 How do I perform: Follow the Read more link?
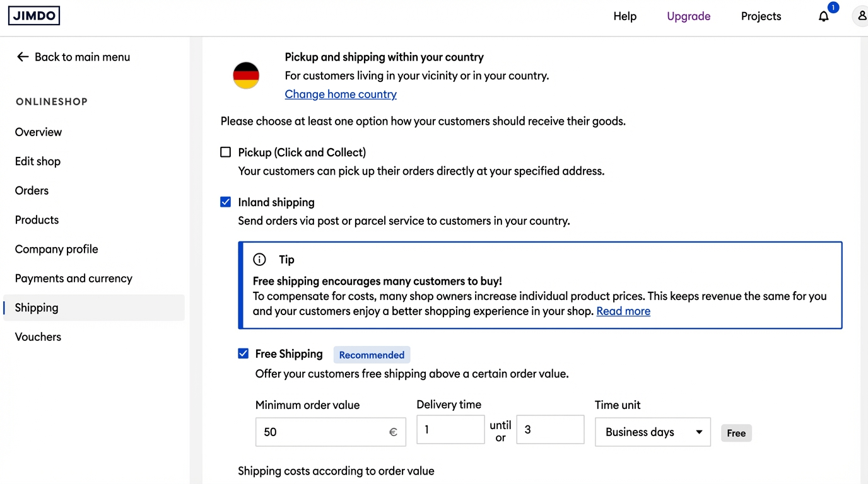click(623, 311)
